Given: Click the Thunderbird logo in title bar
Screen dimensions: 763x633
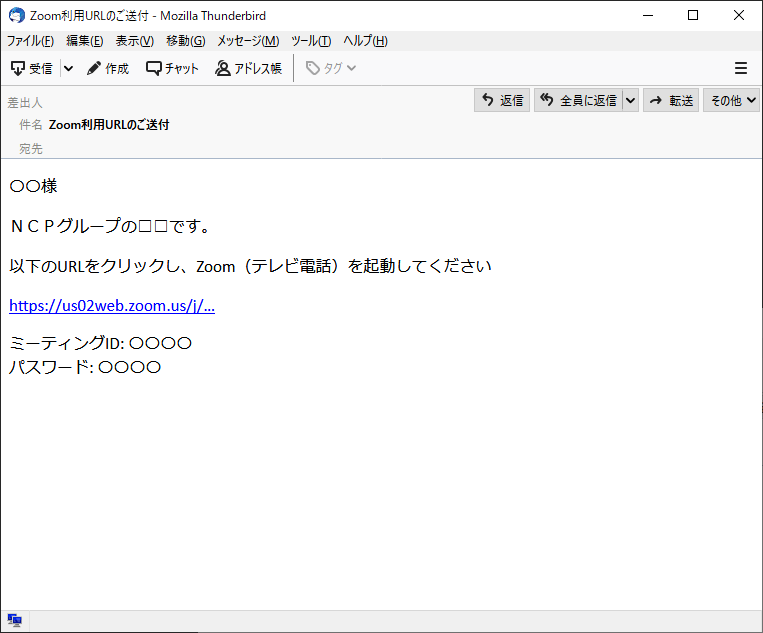Looking at the screenshot, I should 16,15.
